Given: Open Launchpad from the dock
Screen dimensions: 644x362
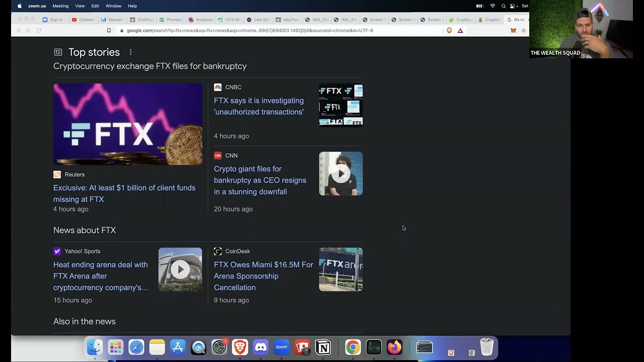Looking at the screenshot, I should click(x=115, y=347).
